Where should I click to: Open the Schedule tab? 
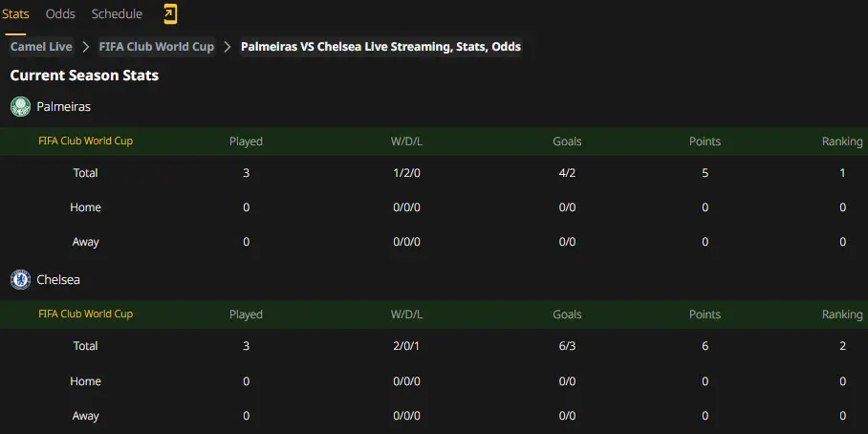point(117,13)
